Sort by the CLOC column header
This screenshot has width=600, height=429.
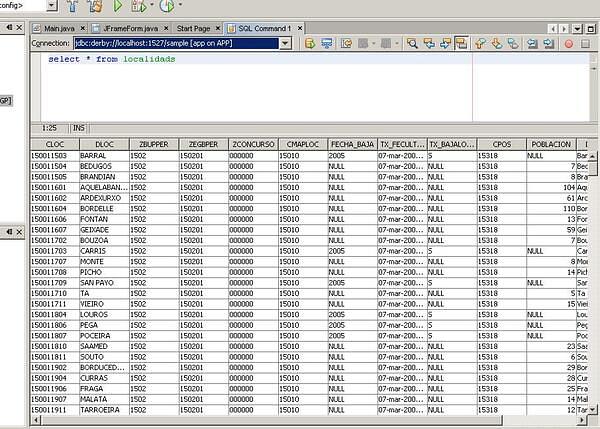click(x=54, y=145)
